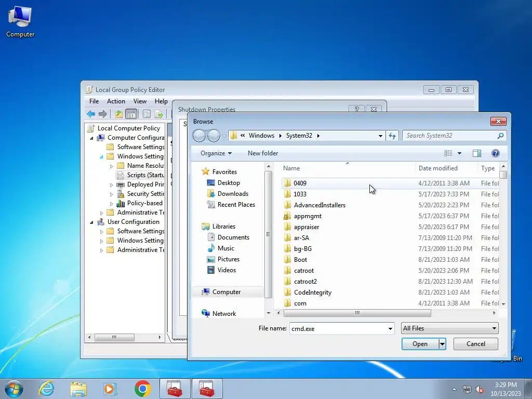
Task: Select the AdvancedInstallers folder in file list
Action: pos(320,205)
